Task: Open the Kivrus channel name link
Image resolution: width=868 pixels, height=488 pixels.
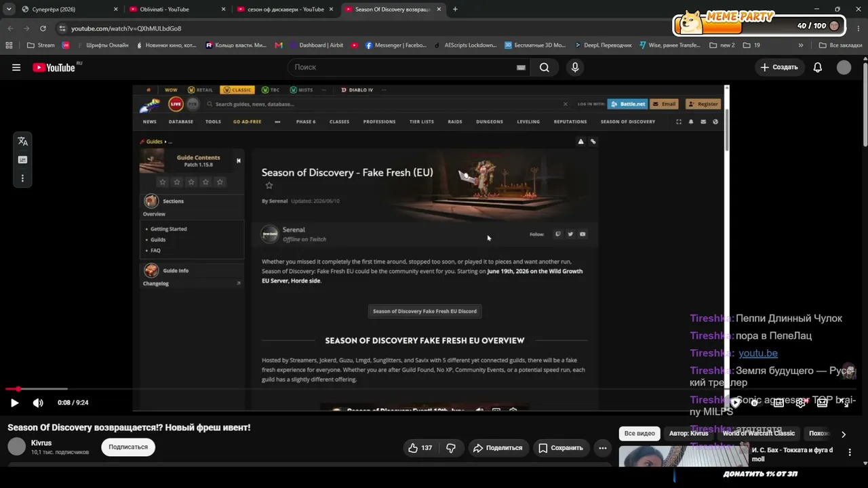Action: [x=41, y=443]
